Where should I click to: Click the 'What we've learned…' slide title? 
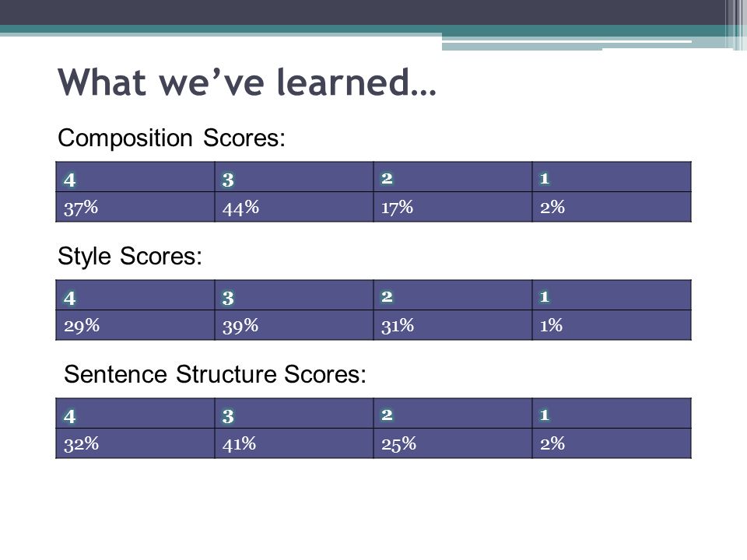tap(247, 82)
